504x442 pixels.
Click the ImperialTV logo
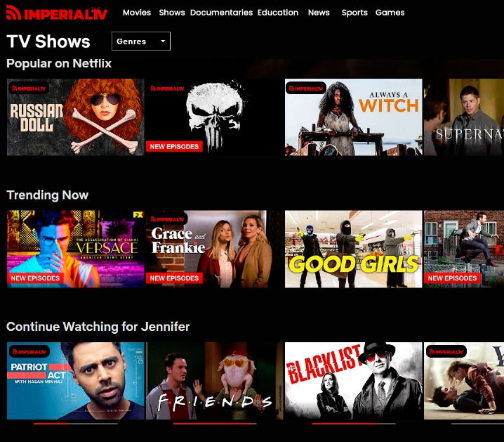click(x=57, y=13)
